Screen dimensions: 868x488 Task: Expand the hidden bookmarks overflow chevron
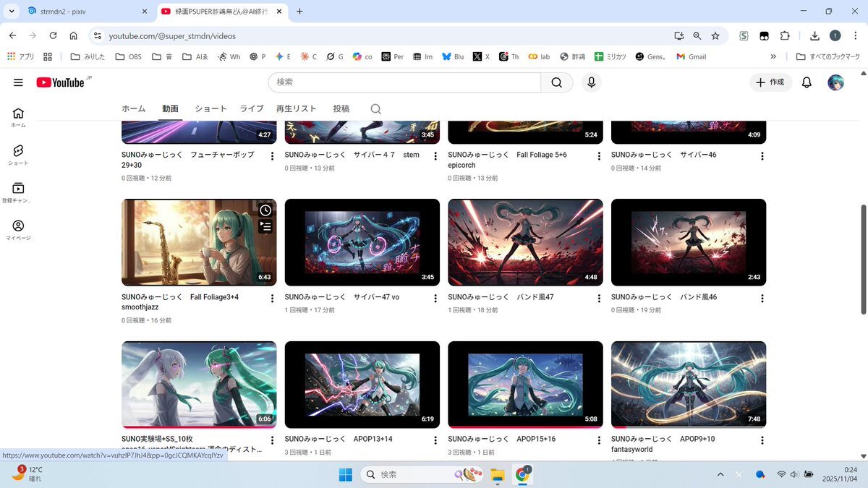[773, 56]
